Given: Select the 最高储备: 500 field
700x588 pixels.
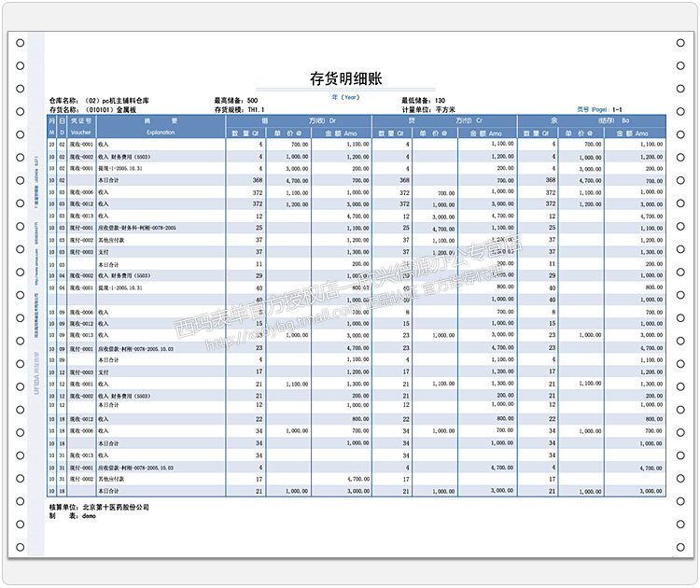Looking at the screenshot, I should (236, 101).
